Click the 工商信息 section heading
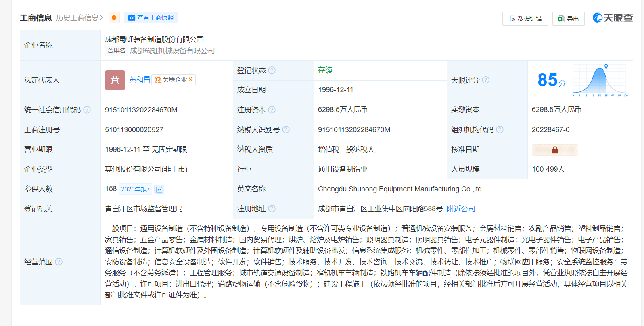Screen dimensions: 644x326 pyautogui.click(x=36, y=18)
